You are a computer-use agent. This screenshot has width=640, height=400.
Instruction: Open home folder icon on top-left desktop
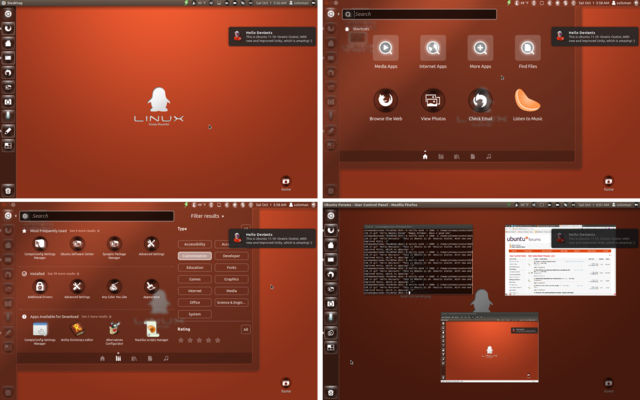286,182
